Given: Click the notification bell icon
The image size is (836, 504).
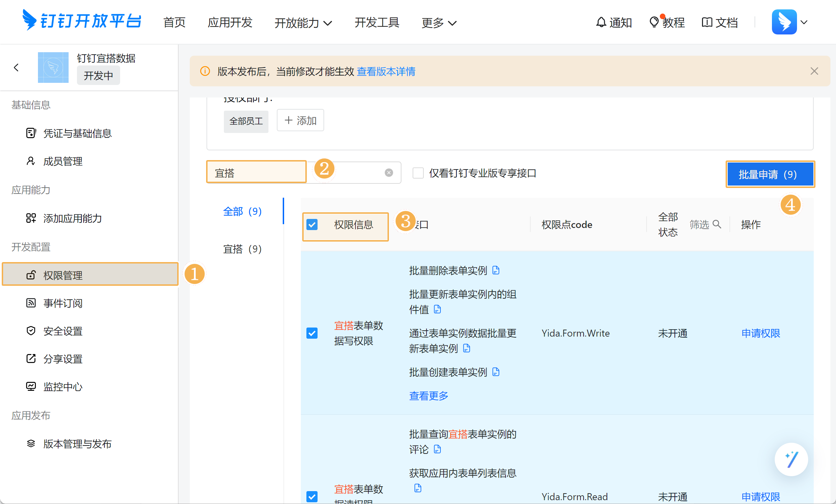Looking at the screenshot, I should pos(601,22).
